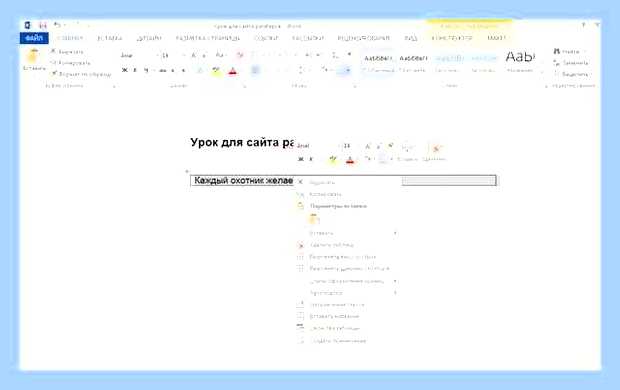The height and width of the screenshot is (390, 620).
Task: Click the paste option icon under Paste Options
Action: coord(314,219)
